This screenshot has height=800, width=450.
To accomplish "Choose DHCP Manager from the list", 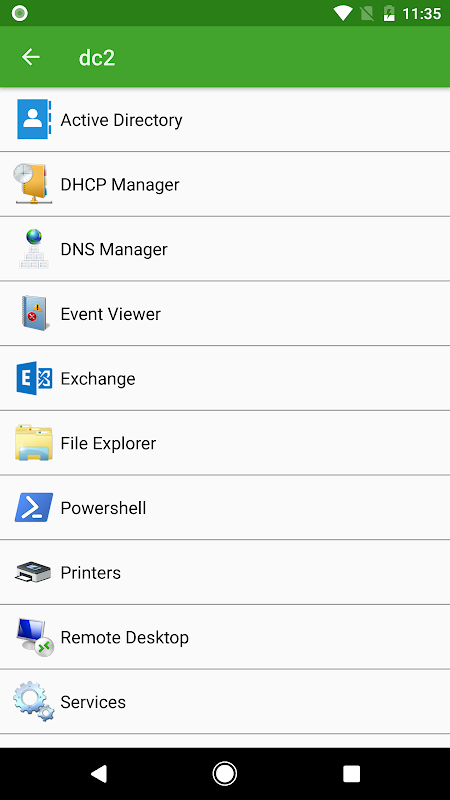I will pos(225,184).
